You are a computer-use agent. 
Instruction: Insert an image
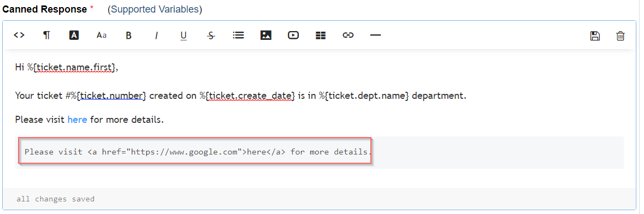(x=265, y=35)
